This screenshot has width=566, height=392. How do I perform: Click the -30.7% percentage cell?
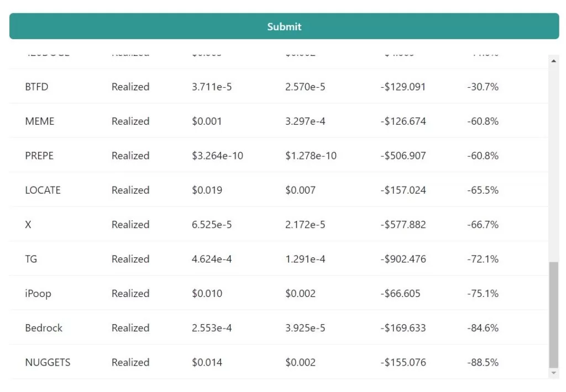coord(483,87)
